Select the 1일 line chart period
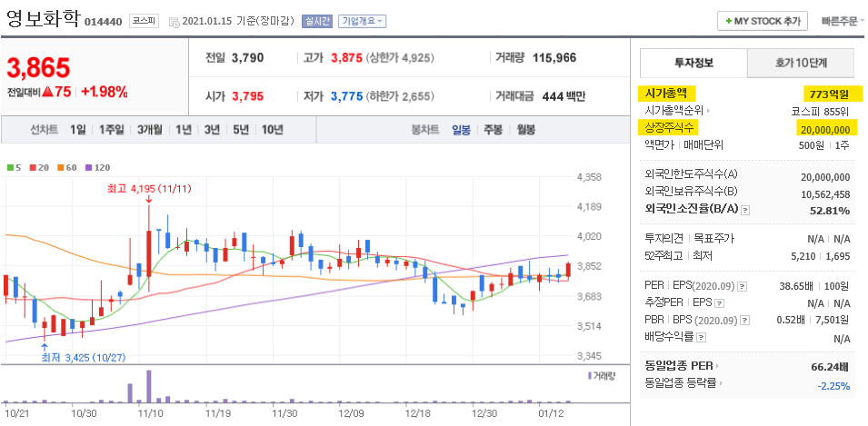The height and width of the screenshot is (426, 868). pos(78,130)
